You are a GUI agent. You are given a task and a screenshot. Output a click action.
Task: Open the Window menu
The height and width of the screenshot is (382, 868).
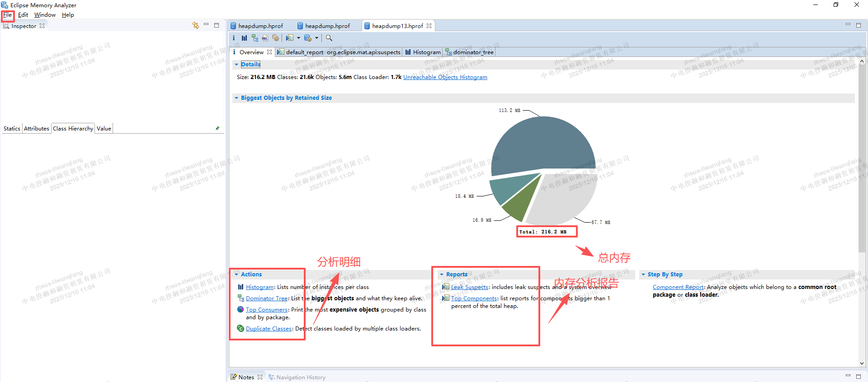pyautogui.click(x=45, y=15)
